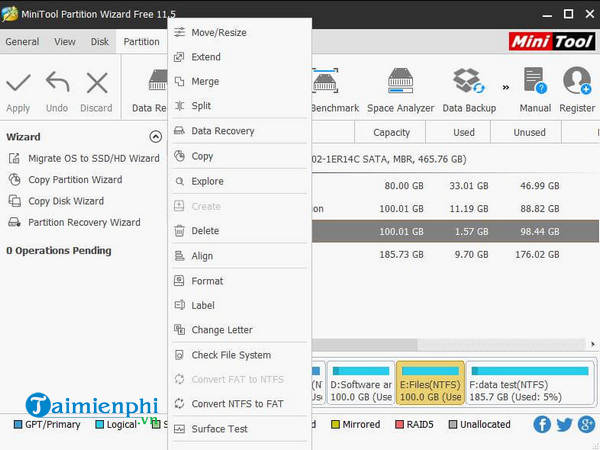
Task: Choose Data Recovery in context menu
Action: tap(240, 131)
